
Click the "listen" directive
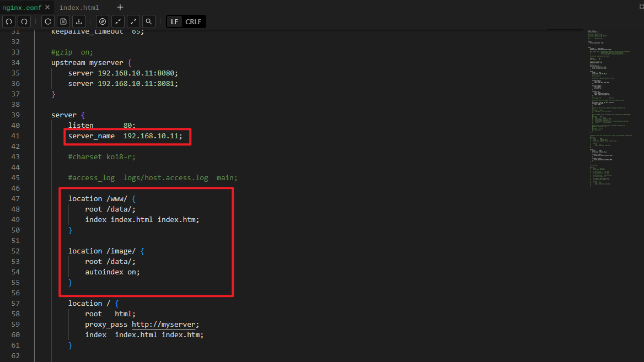[81, 125]
